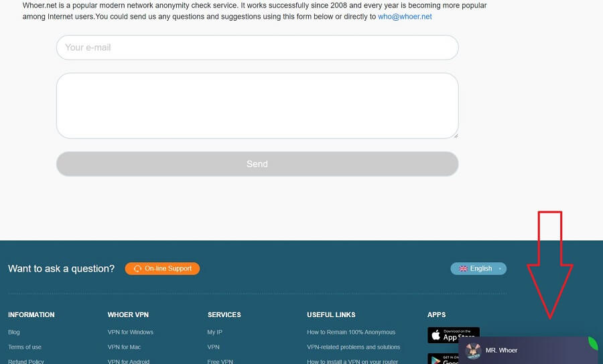This screenshot has height=364, width=603.
Task: Click the APPS footer heading
Action: [436, 315]
